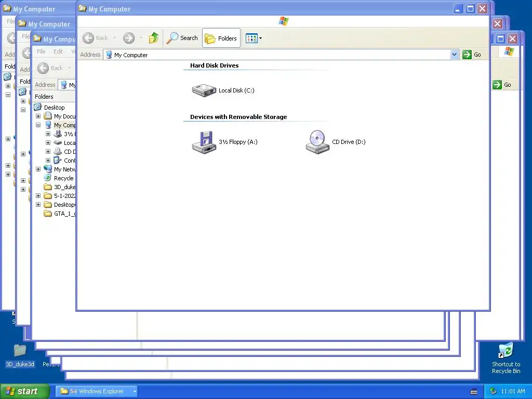The width and height of the screenshot is (532, 399).
Task: Select My Documents icon in folder tree
Action: 48,116
